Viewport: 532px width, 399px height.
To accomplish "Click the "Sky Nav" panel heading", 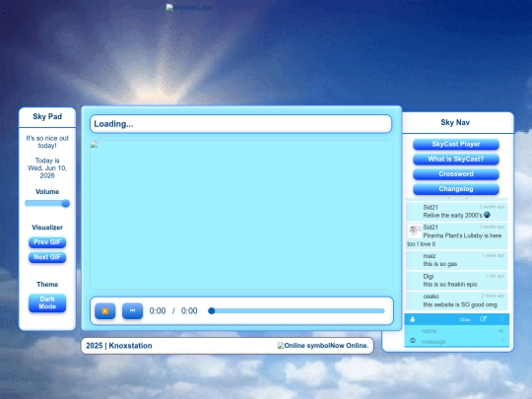I will click(x=455, y=122).
